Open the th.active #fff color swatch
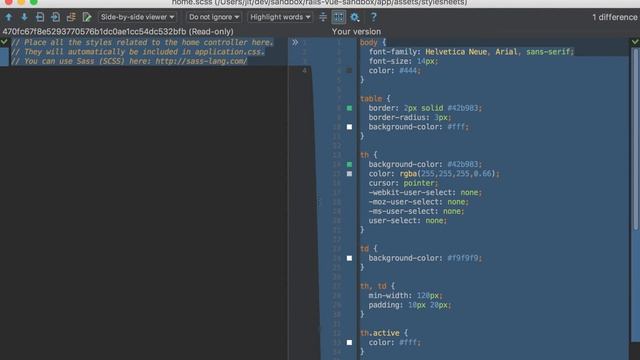 349,343
